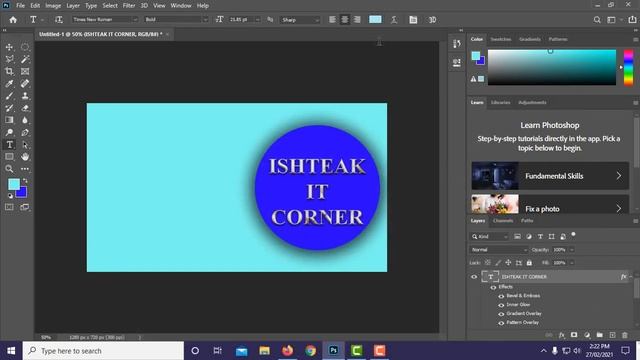Open the Image menu
The height and width of the screenshot is (360, 640).
53,6
